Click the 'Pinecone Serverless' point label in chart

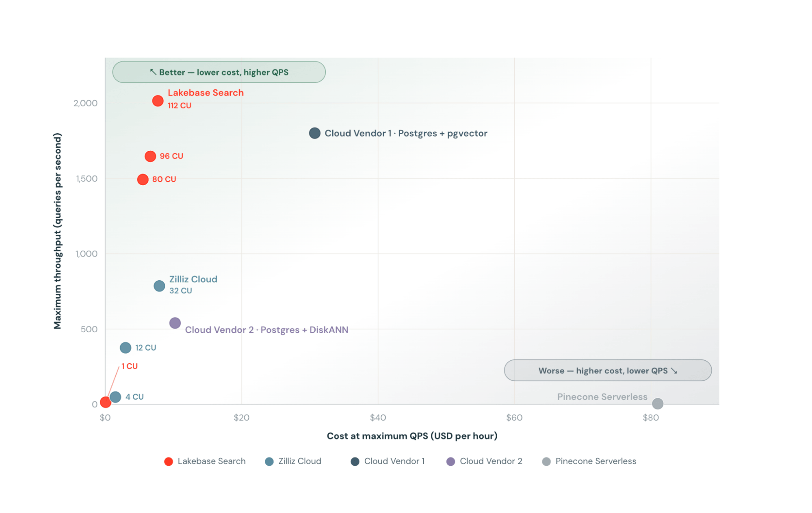coord(602,397)
